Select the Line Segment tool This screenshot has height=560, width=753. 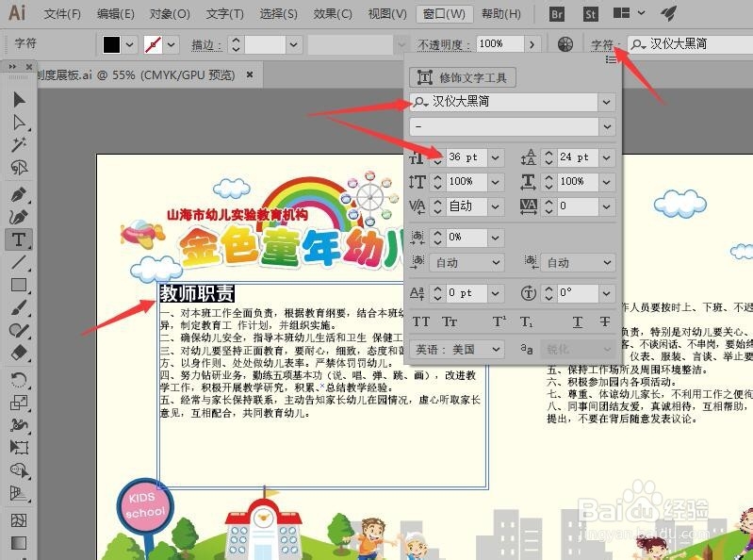[x=19, y=262]
